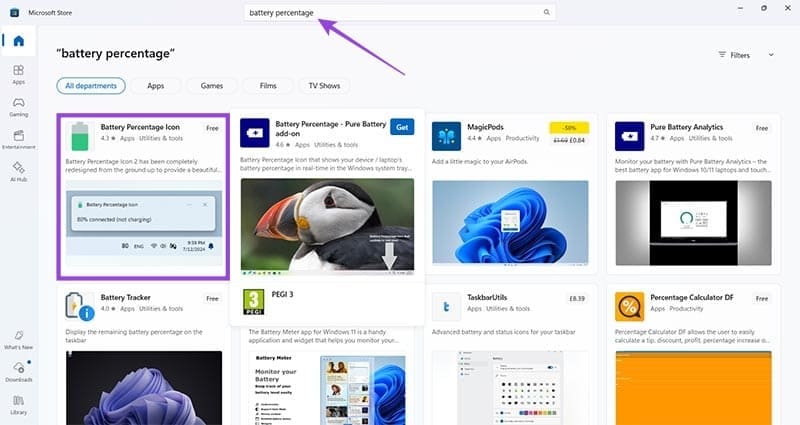Click into the search box
The height and width of the screenshot is (425, 800).
[399, 12]
